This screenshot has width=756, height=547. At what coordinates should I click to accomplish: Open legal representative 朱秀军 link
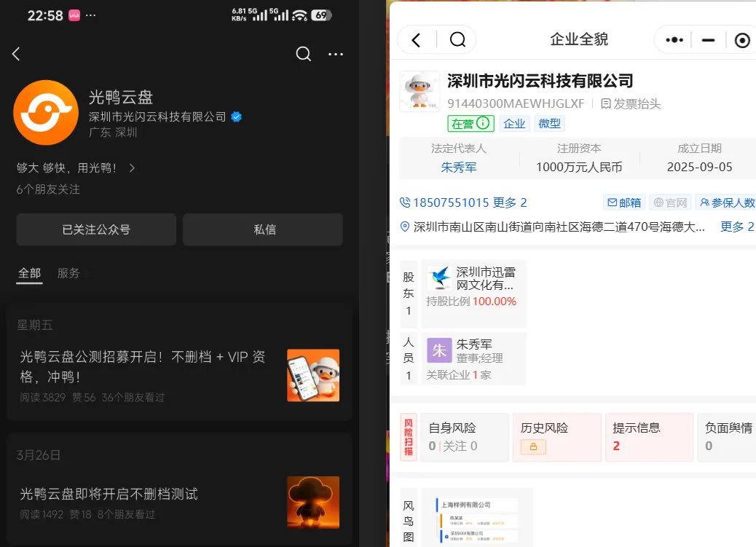459,168
